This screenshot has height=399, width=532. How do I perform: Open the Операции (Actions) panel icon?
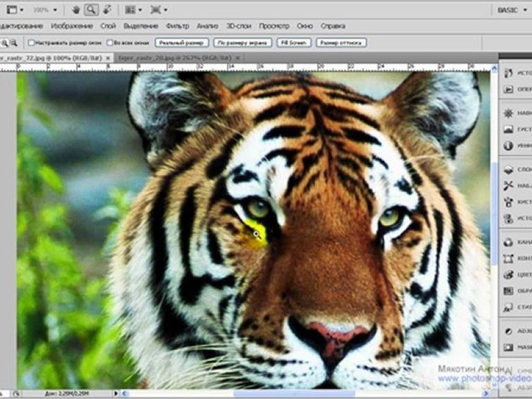coord(508,89)
